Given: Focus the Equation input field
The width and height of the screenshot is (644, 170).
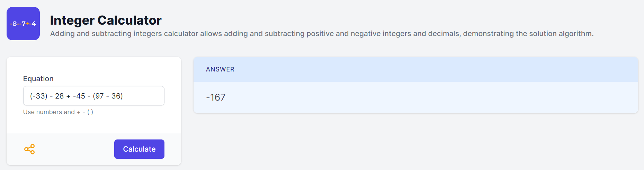Looking at the screenshot, I should click(94, 96).
